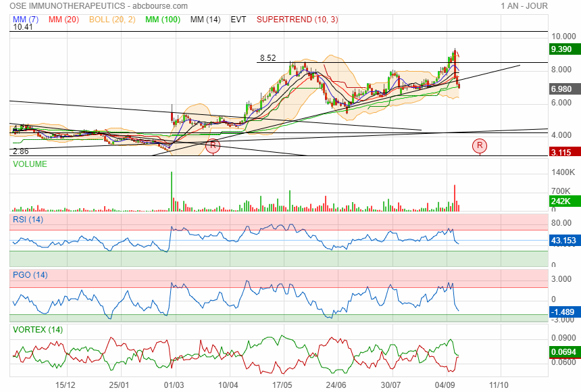Screen dimensions: 581x392
Task: Click the 3.115 red price tag
Action: (565, 152)
